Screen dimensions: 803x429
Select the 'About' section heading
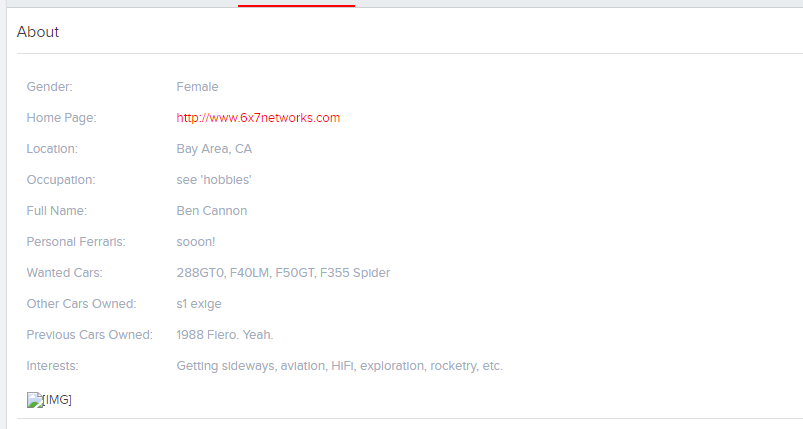point(38,32)
